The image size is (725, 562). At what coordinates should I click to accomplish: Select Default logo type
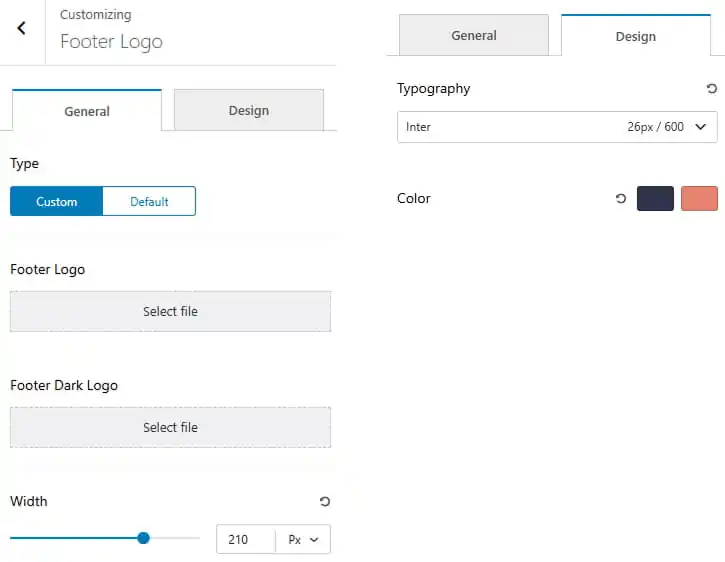(x=149, y=201)
